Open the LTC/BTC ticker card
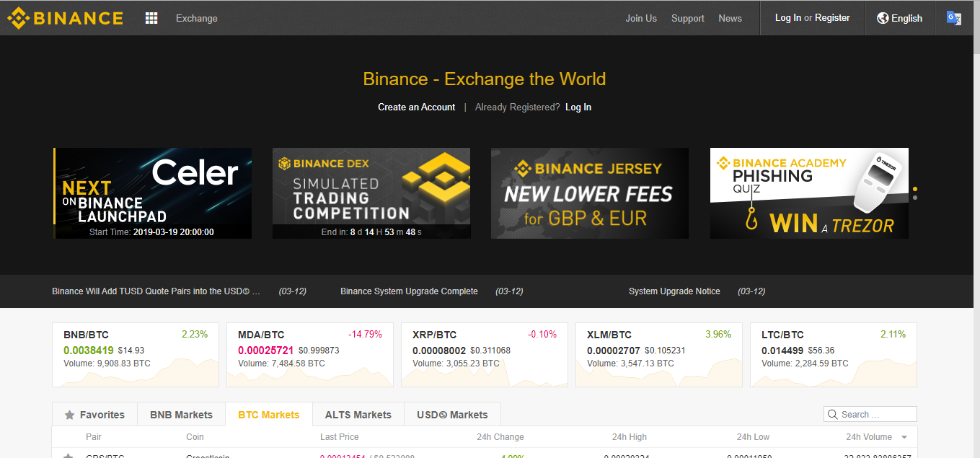Viewport: 980px width, 458px height. tap(834, 355)
